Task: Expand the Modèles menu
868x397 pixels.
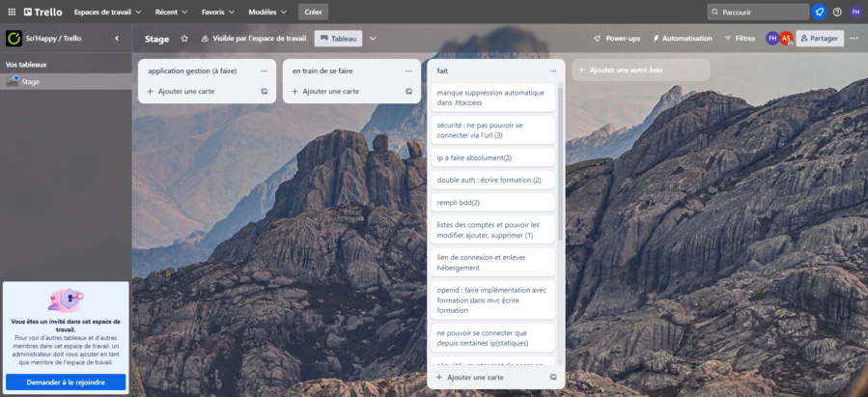Action: (267, 12)
